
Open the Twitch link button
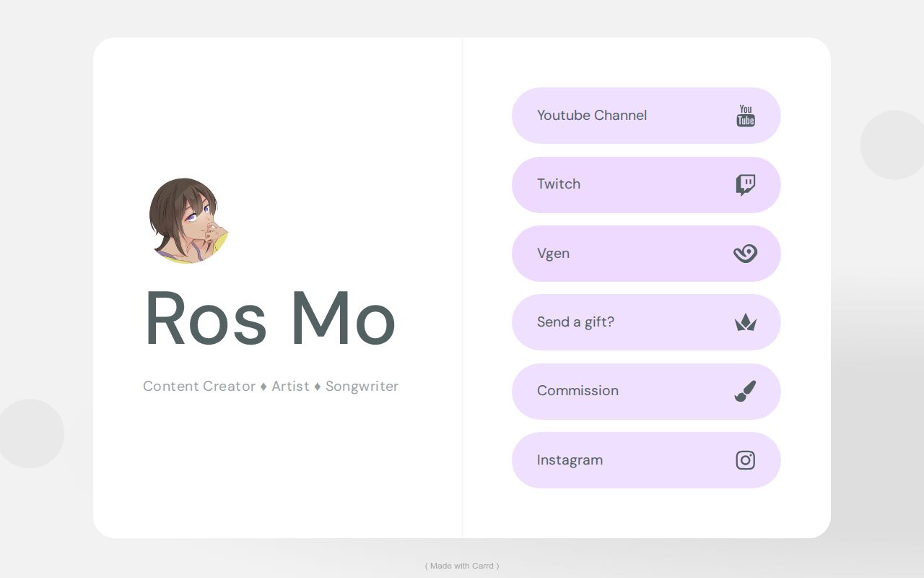pos(646,185)
